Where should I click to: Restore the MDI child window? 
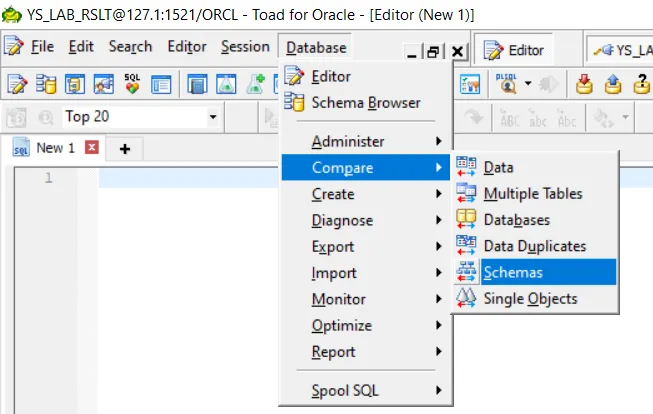tap(434, 52)
